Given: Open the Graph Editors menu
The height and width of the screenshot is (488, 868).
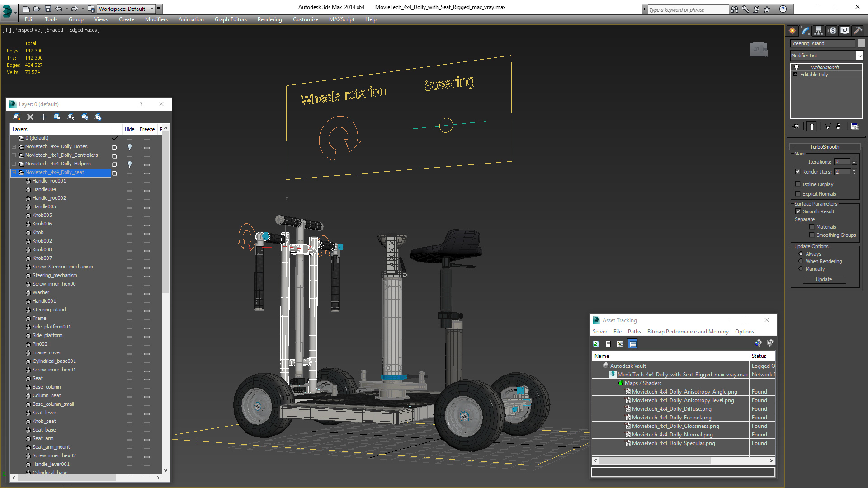Looking at the screenshot, I should point(231,19).
